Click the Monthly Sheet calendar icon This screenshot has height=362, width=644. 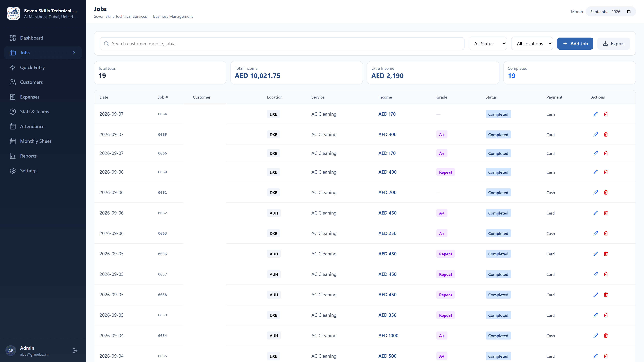(13, 141)
